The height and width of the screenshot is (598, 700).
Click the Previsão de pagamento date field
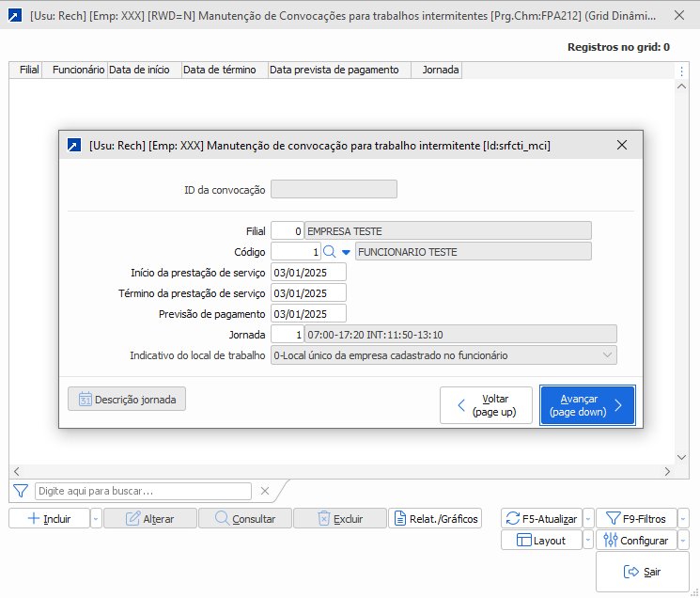tap(308, 313)
